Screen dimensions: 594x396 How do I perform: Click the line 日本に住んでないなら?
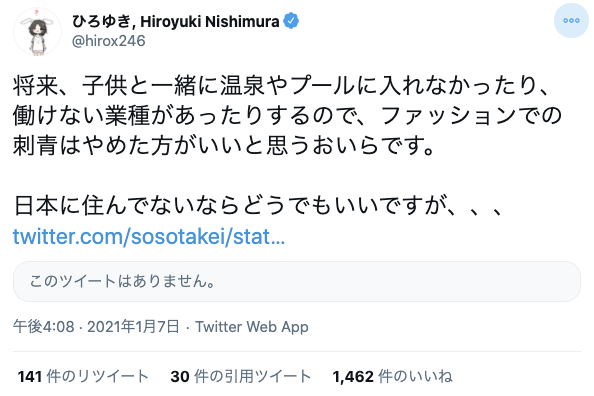(258, 206)
